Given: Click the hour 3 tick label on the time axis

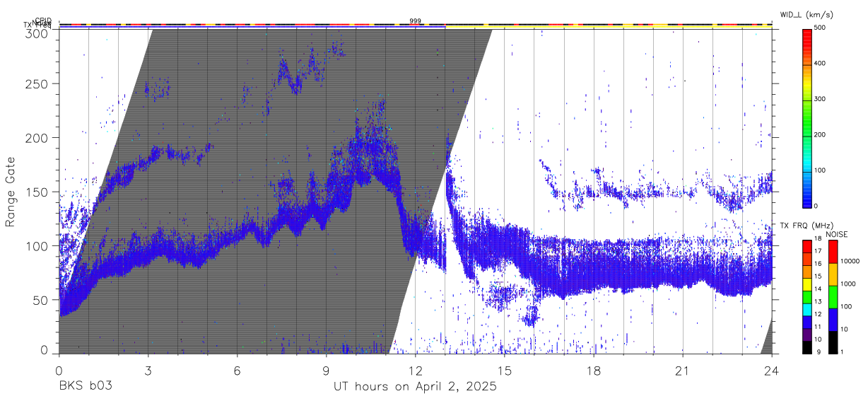Looking at the screenshot, I should click(148, 370).
